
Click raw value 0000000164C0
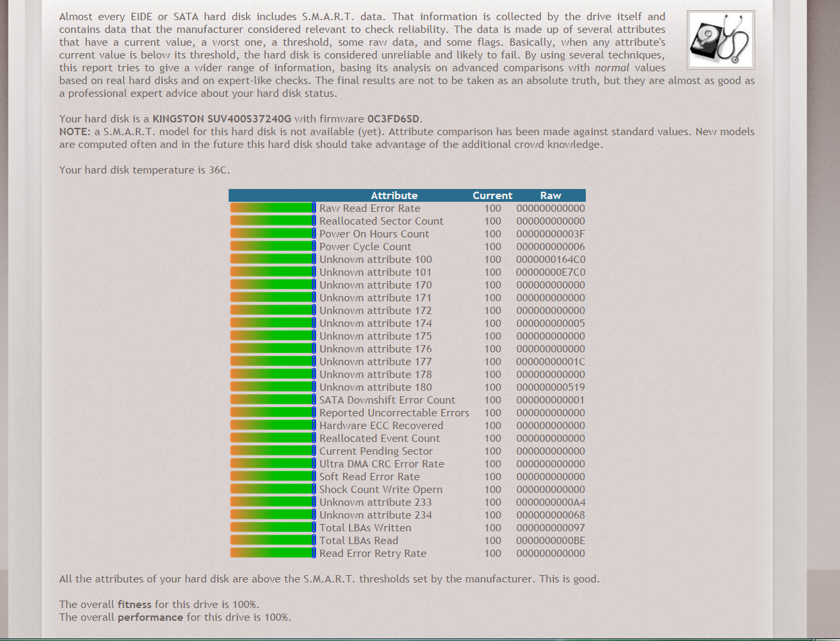[x=550, y=260]
